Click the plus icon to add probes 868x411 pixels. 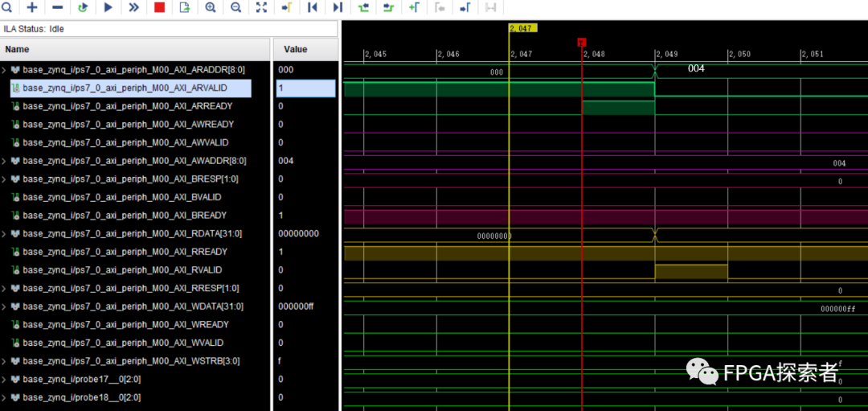(32, 7)
